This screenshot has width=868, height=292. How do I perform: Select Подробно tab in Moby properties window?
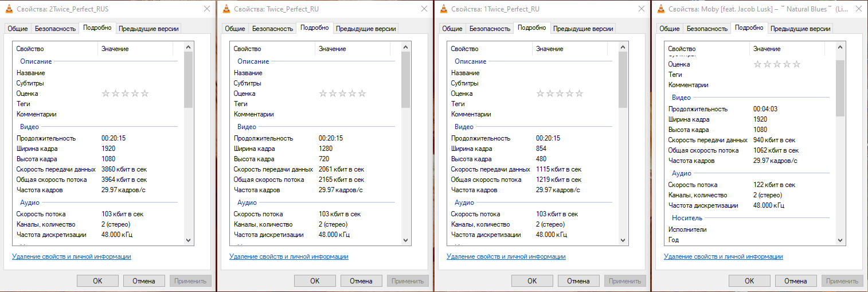point(749,28)
